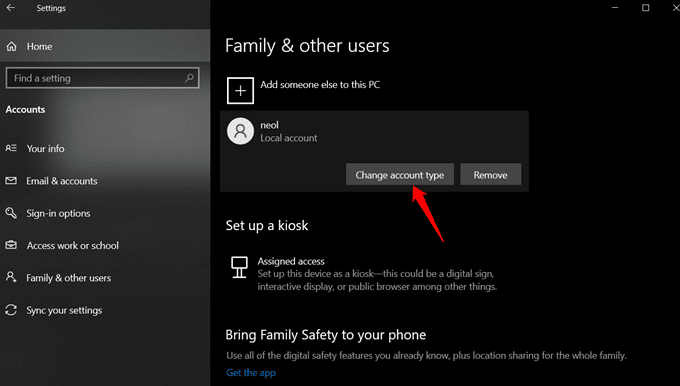
Task: Click the Accounts heading in sidebar
Action: pos(25,109)
